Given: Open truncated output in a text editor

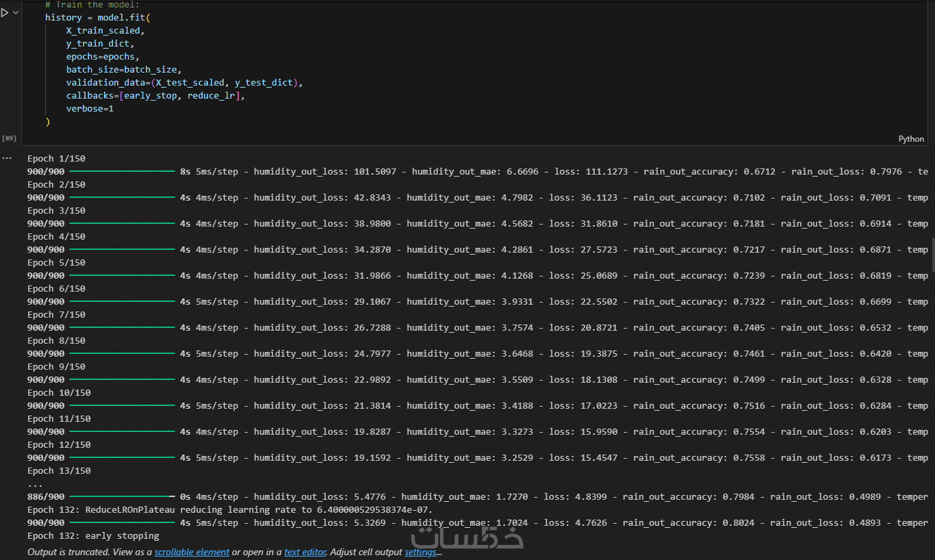Looking at the screenshot, I should [305, 552].
